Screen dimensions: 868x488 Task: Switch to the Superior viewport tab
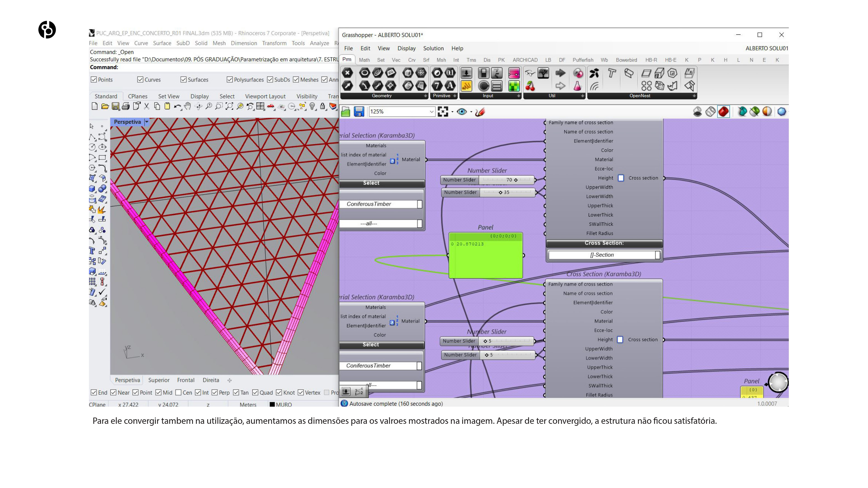tap(159, 380)
